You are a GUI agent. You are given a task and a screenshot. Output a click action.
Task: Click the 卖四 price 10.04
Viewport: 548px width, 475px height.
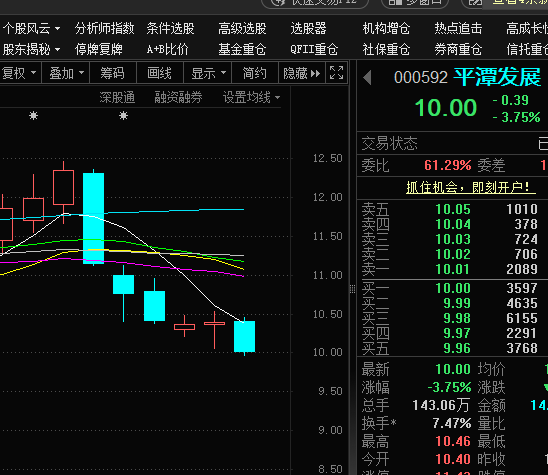point(453,224)
